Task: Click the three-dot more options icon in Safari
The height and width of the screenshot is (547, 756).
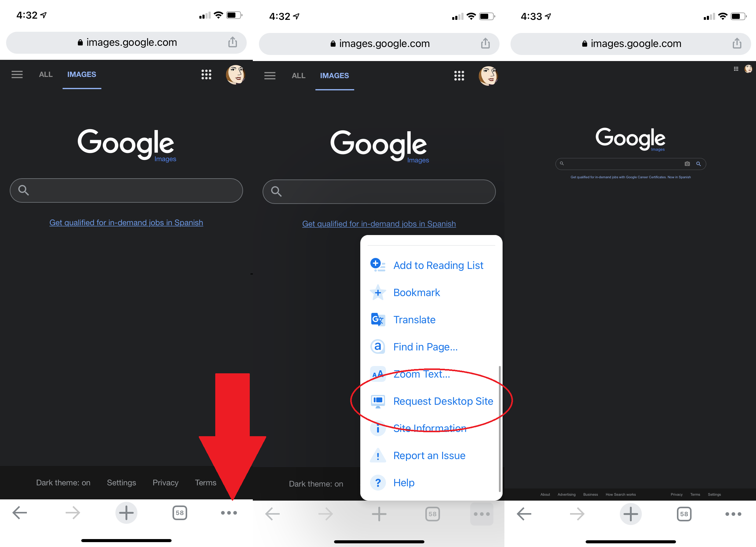Action: [229, 513]
